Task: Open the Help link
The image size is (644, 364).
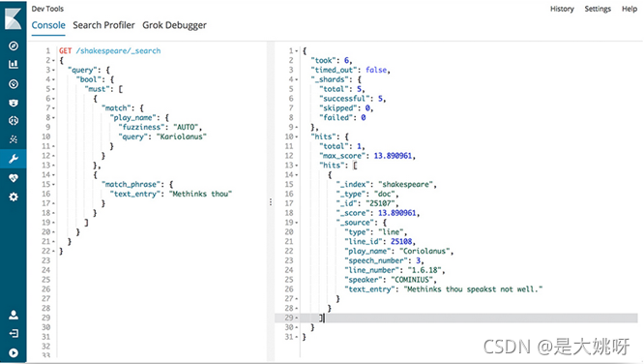Action: point(629,9)
